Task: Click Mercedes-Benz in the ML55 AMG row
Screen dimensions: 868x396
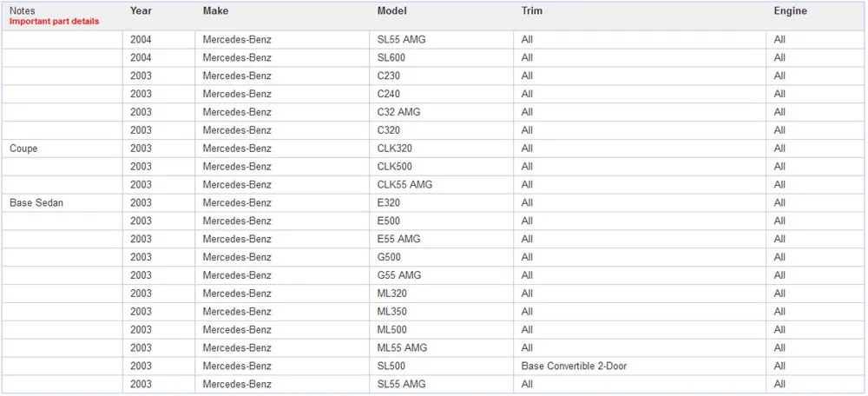Action: coord(237,348)
